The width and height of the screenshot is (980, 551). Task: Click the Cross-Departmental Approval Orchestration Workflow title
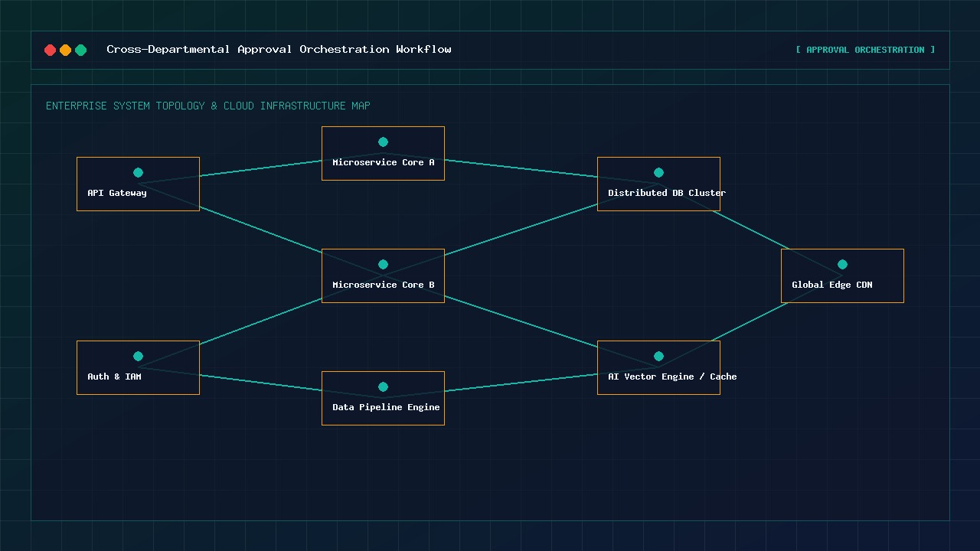[x=279, y=49]
